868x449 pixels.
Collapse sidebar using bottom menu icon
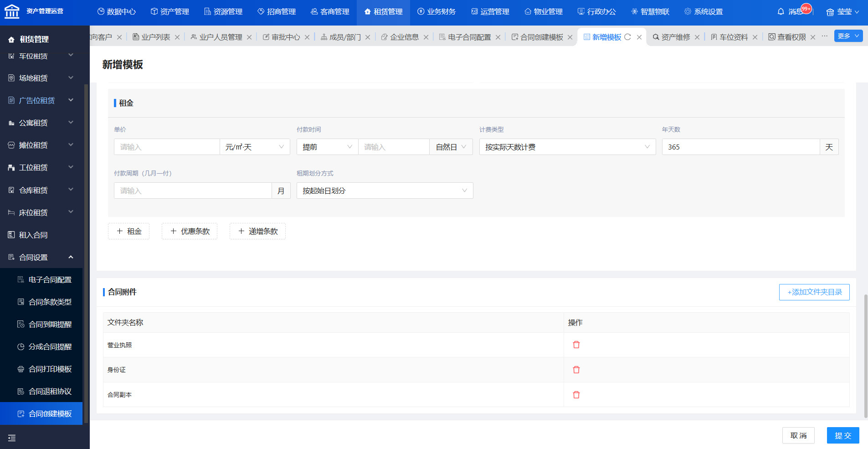click(x=12, y=438)
